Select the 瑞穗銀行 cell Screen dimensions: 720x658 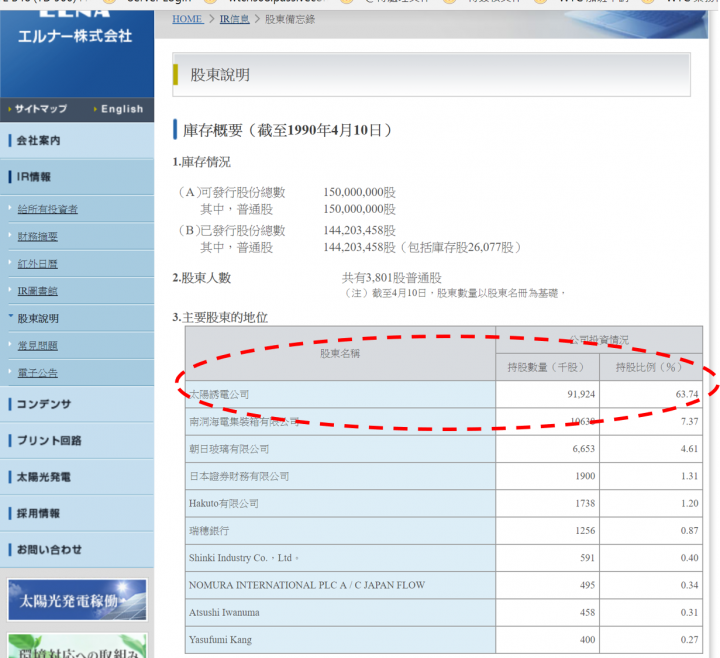pos(340,531)
